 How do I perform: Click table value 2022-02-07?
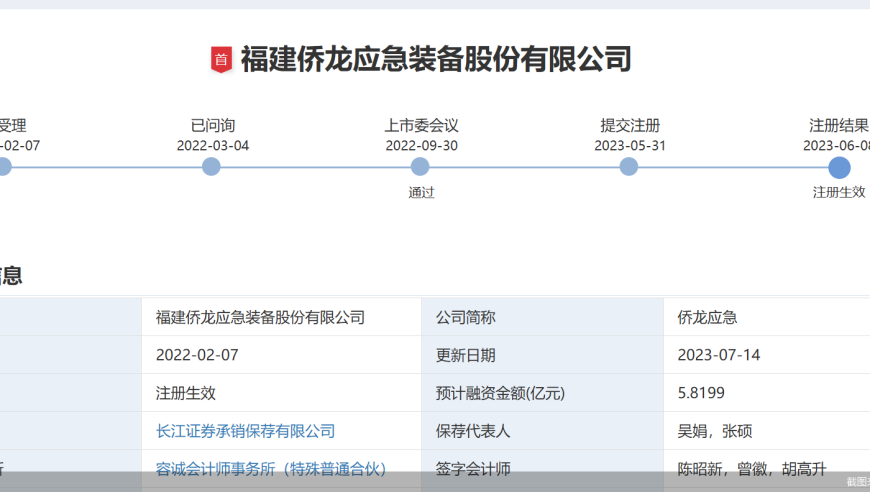point(197,355)
